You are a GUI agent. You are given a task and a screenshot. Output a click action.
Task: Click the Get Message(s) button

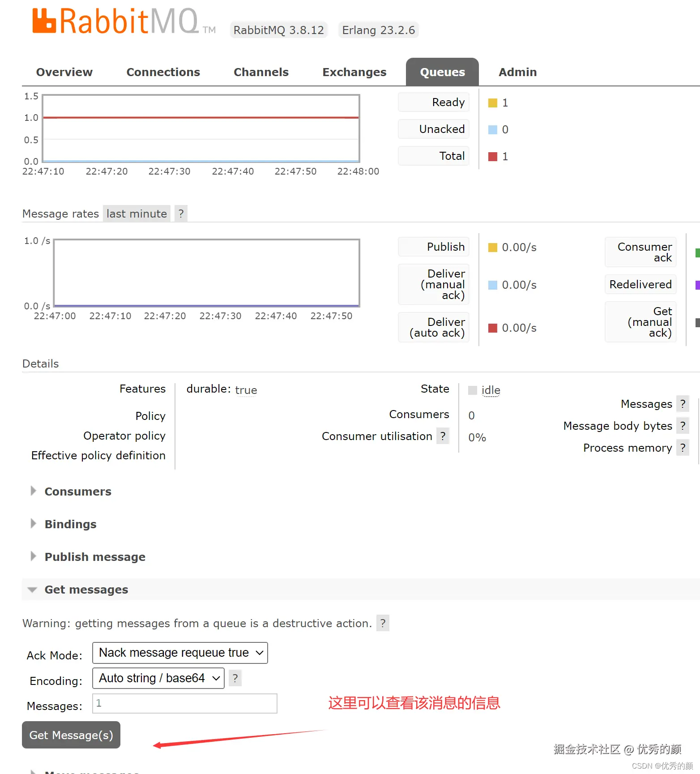click(71, 735)
